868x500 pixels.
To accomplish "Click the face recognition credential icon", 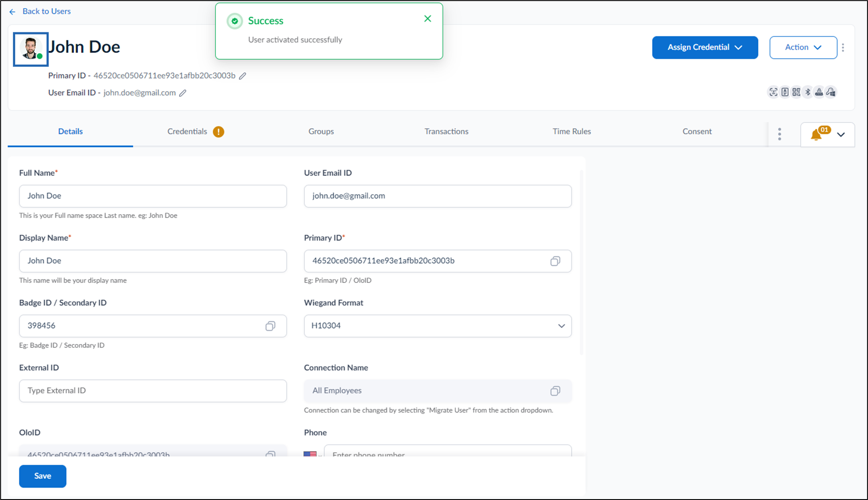I will click(x=773, y=92).
